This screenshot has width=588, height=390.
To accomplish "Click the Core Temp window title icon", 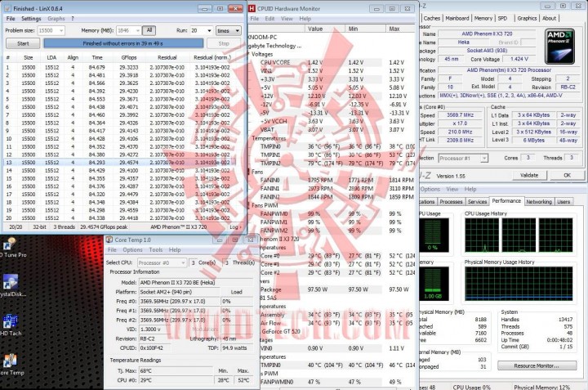I will tap(109, 240).
